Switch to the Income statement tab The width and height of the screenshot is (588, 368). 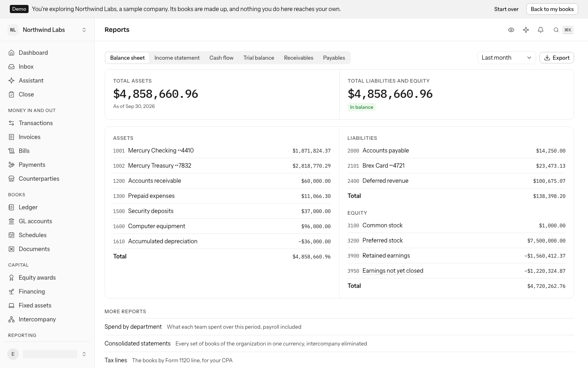[x=177, y=58]
